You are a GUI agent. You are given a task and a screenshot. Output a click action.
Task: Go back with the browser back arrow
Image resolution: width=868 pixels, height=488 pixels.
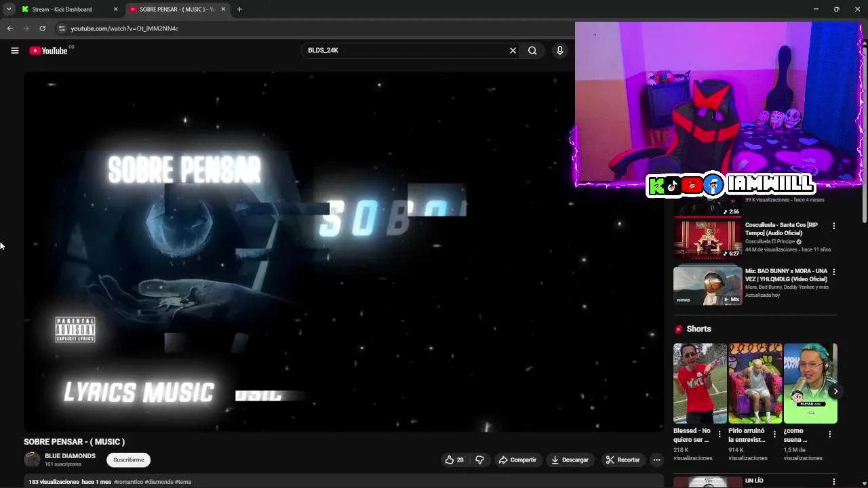coord(9,28)
